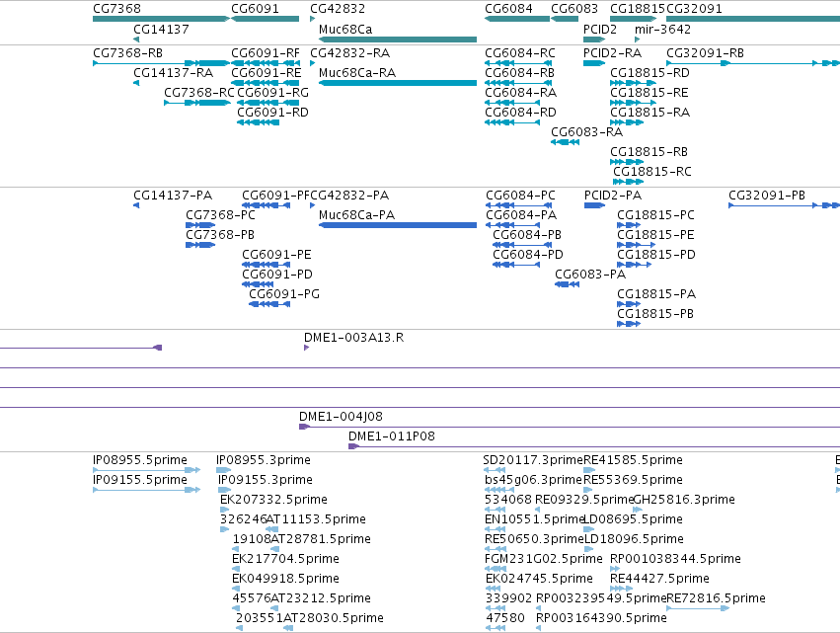840x633 pixels.
Task: Open EST bs45g06.3prime label
Action: pos(533,480)
